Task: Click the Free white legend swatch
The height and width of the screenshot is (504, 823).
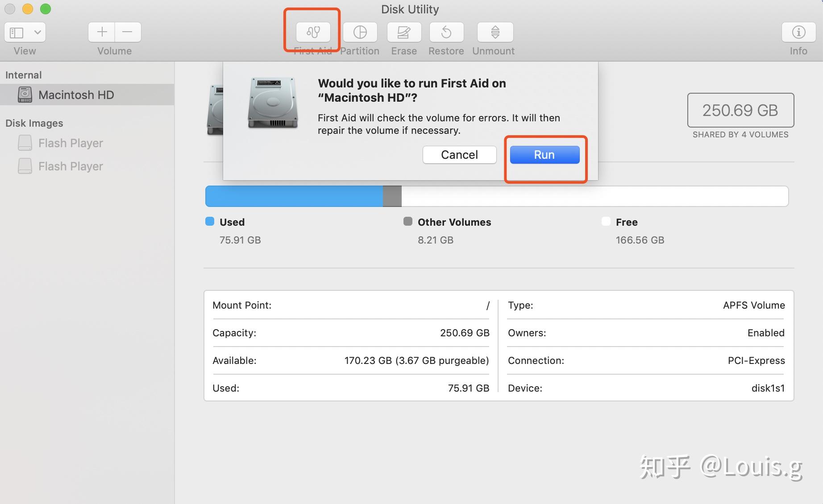Action: point(606,221)
